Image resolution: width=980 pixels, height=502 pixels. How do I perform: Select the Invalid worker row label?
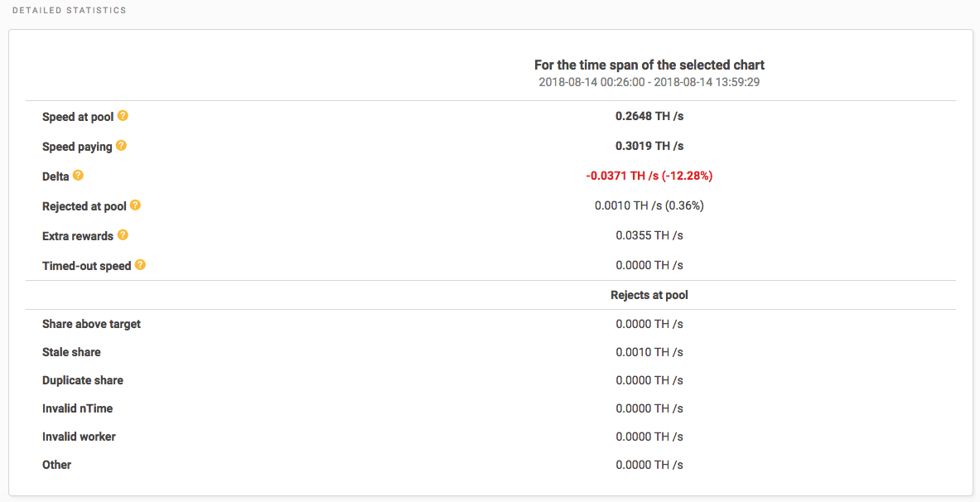(x=79, y=437)
